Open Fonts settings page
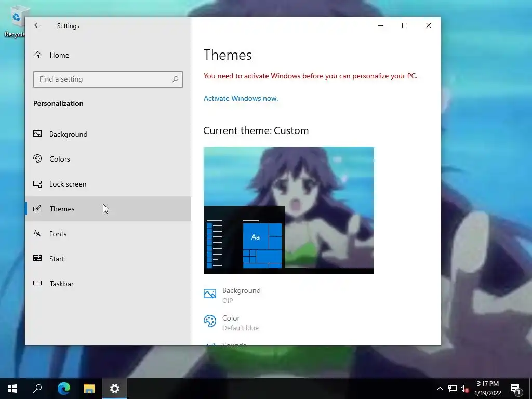The height and width of the screenshot is (399, 532). pyautogui.click(x=108, y=234)
